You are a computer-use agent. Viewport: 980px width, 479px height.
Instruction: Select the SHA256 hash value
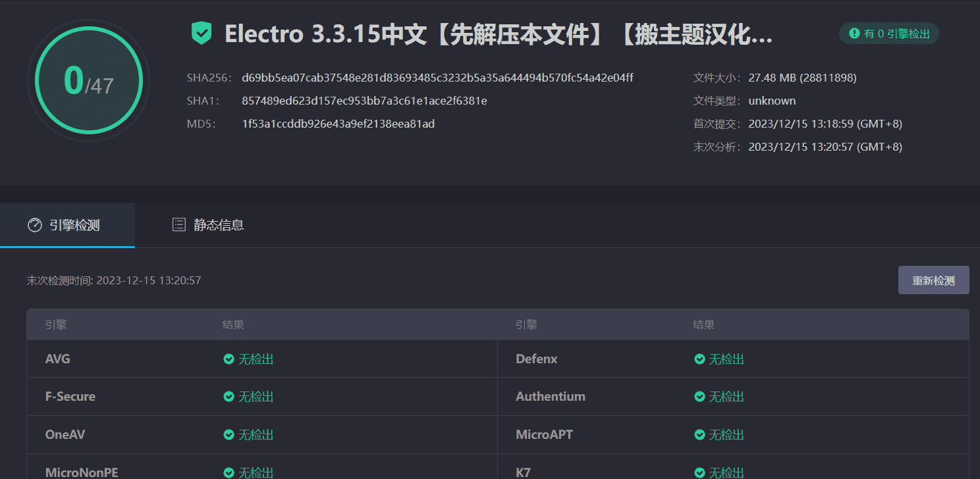click(x=437, y=78)
